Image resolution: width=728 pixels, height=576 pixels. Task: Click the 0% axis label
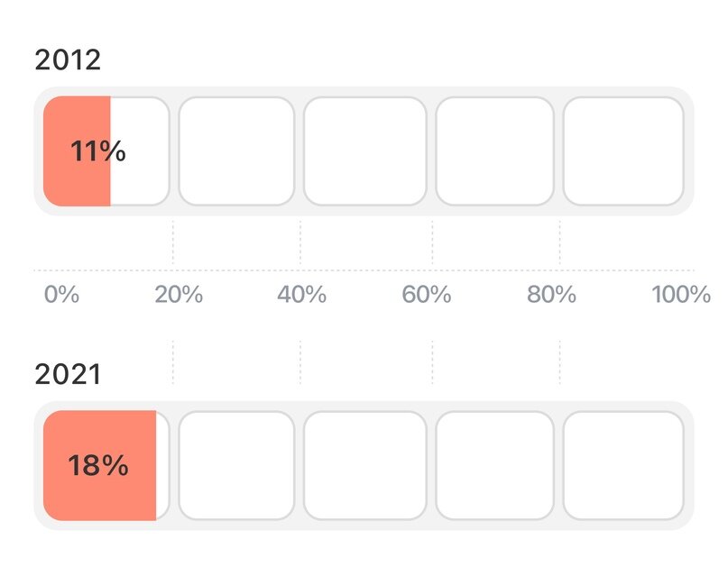[x=61, y=295]
